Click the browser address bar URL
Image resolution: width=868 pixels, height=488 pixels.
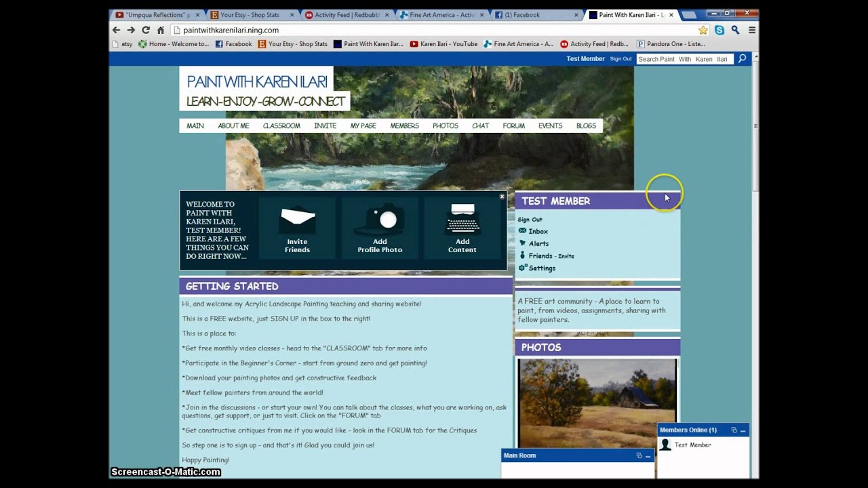(x=231, y=30)
